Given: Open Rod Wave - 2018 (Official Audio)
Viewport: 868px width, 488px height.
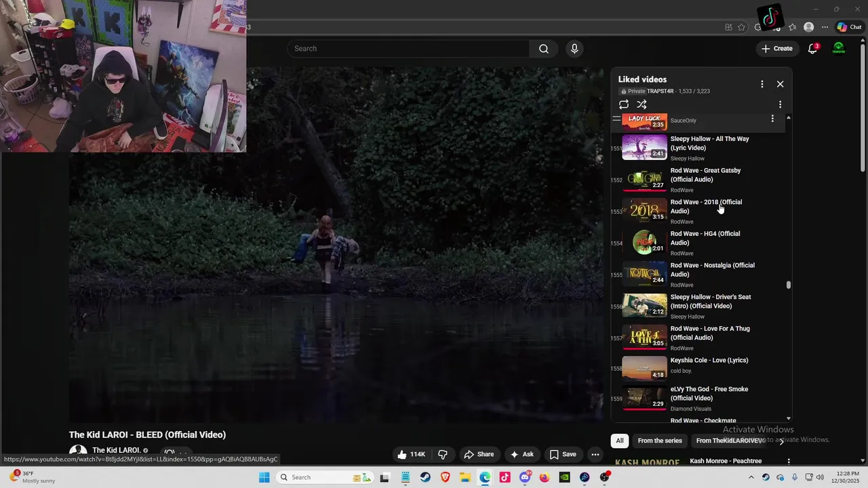Looking at the screenshot, I should click(706, 207).
